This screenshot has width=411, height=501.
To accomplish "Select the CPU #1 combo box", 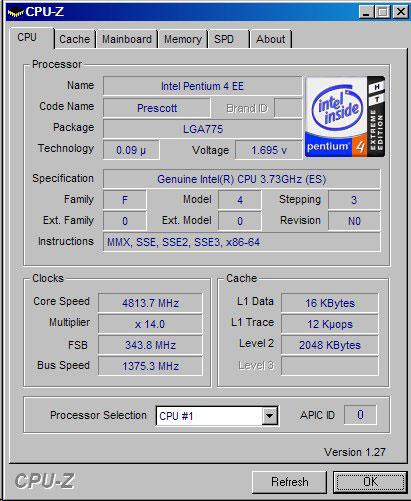I will [x=217, y=416].
